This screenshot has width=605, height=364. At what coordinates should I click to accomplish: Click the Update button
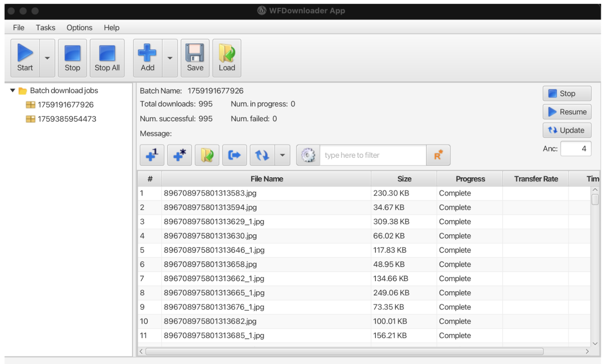click(x=566, y=130)
